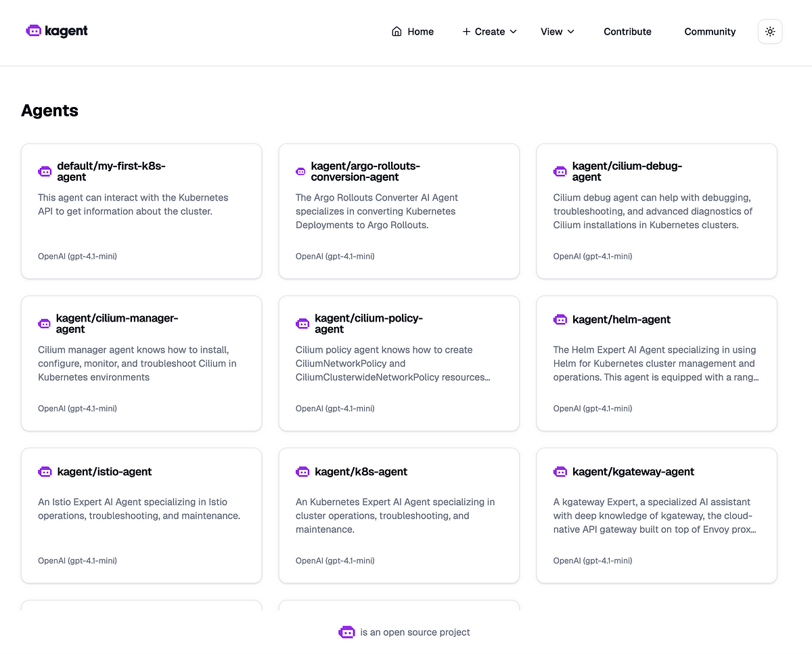Click the my-first-k8s-agent description text

tap(133, 204)
